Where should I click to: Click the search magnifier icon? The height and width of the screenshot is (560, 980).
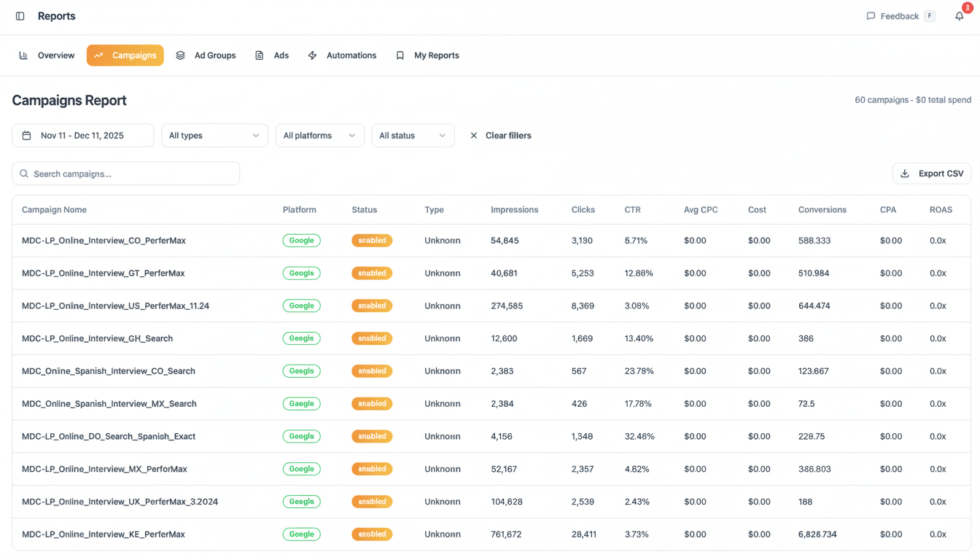(x=24, y=174)
